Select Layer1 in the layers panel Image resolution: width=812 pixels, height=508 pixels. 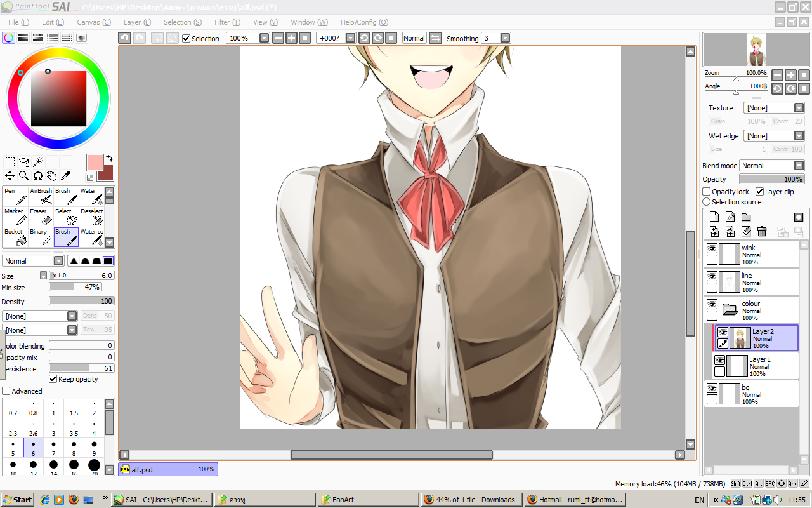pyautogui.click(x=754, y=366)
